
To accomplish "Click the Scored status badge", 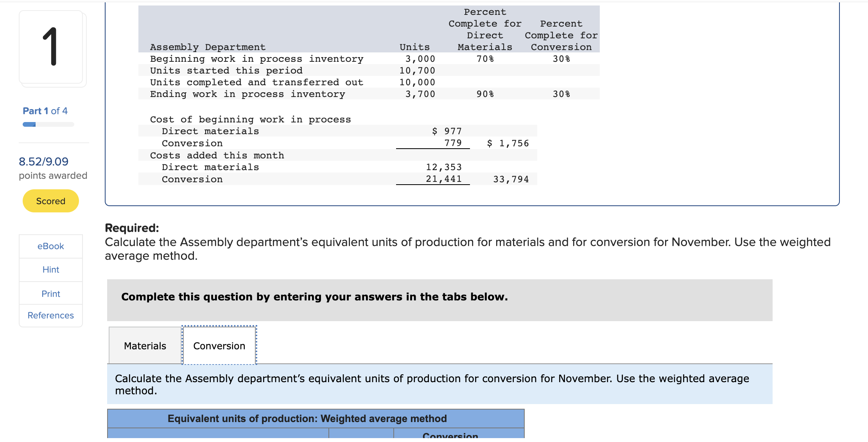I will [50, 201].
